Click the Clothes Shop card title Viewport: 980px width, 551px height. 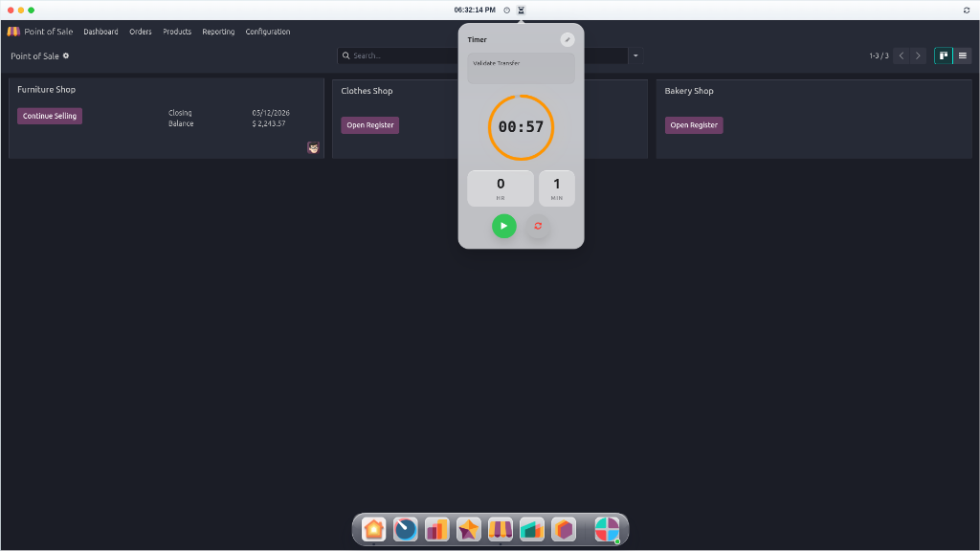coord(367,91)
